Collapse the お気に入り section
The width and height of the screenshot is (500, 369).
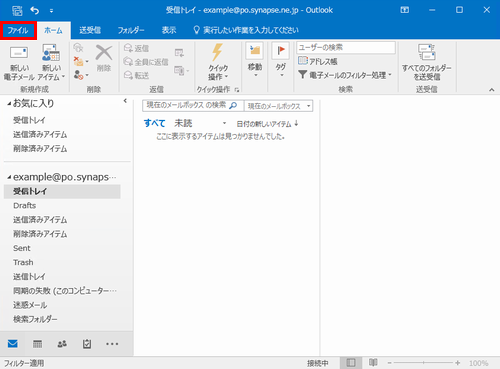(9, 104)
